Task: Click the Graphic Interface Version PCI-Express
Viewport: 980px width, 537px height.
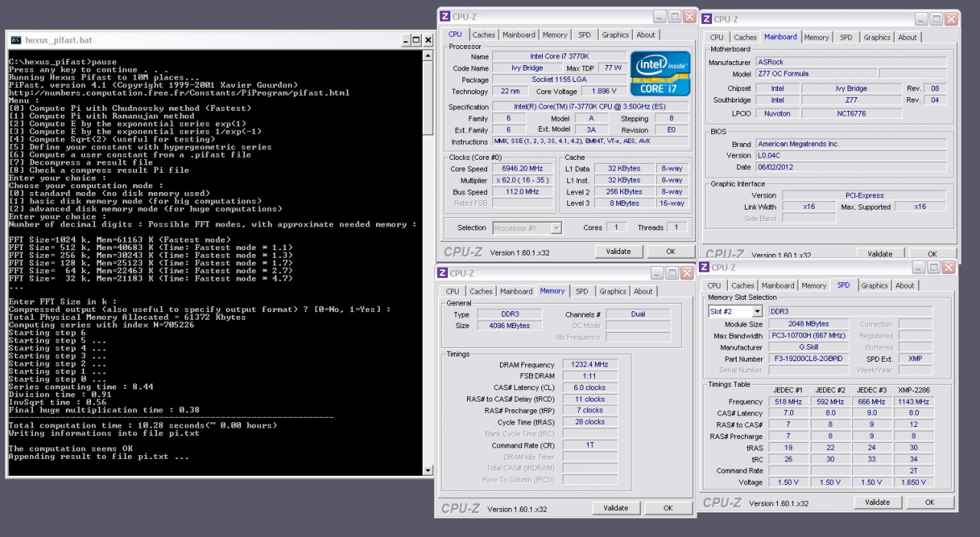Action: [864, 195]
